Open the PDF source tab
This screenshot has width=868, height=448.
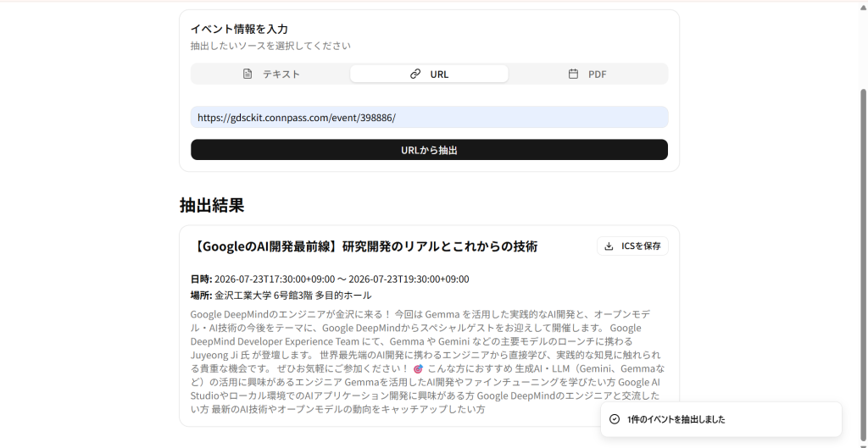click(x=587, y=74)
